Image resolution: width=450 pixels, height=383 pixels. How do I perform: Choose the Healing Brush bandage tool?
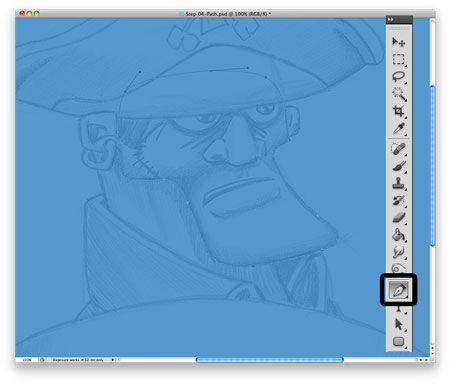click(399, 149)
